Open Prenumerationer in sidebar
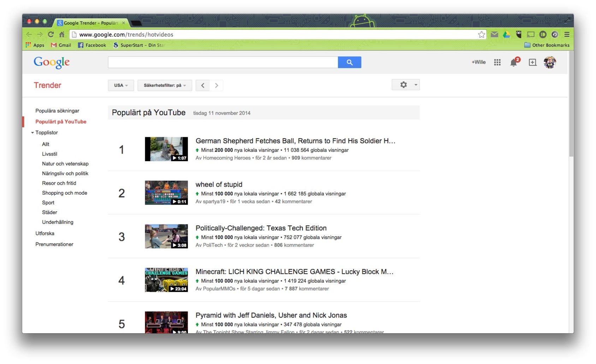 (x=54, y=244)
